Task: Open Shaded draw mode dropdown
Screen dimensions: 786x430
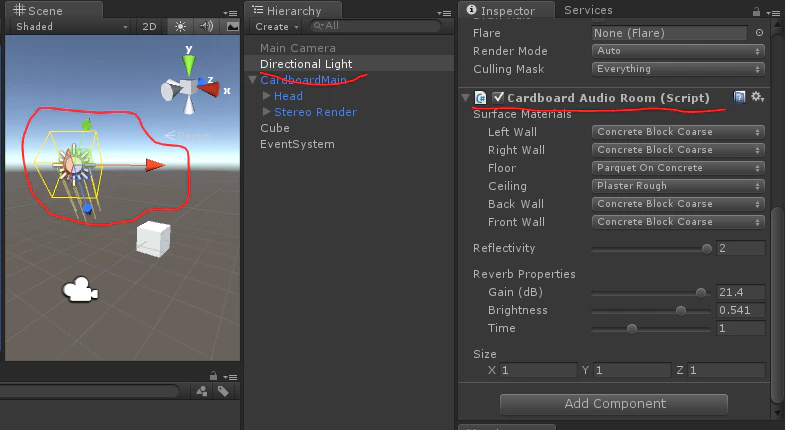Action: [70, 27]
